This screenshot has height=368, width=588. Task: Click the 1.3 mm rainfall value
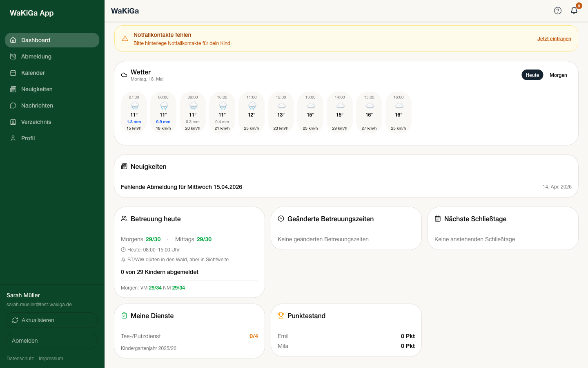coord(134,122)
